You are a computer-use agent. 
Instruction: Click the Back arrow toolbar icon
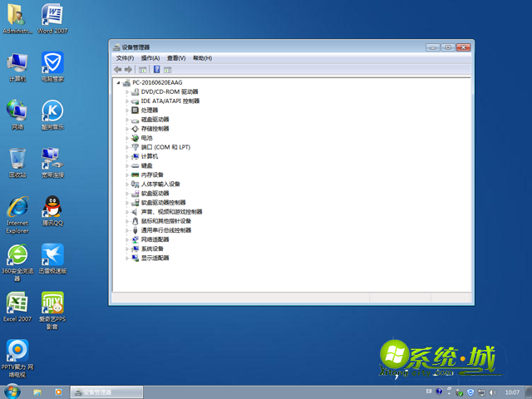(118, 70)
